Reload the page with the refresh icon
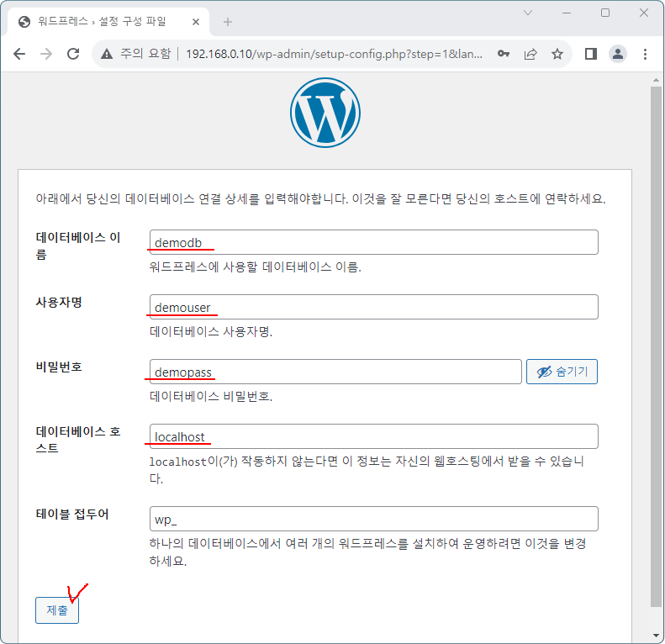665x644 pixels. [x=73, y=54]
